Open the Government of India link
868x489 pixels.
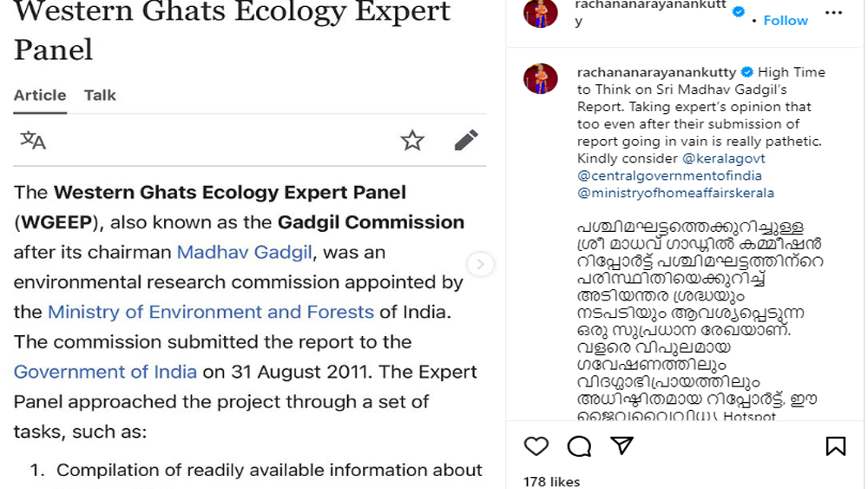105,372
